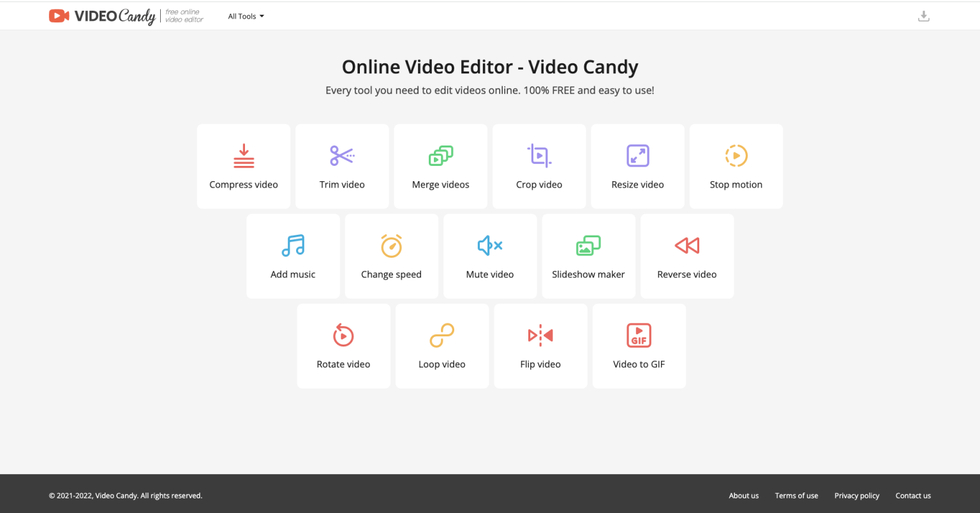Select the Resize video tool
The height and width of the screenshot is (513, 980).
click(637, 166)
